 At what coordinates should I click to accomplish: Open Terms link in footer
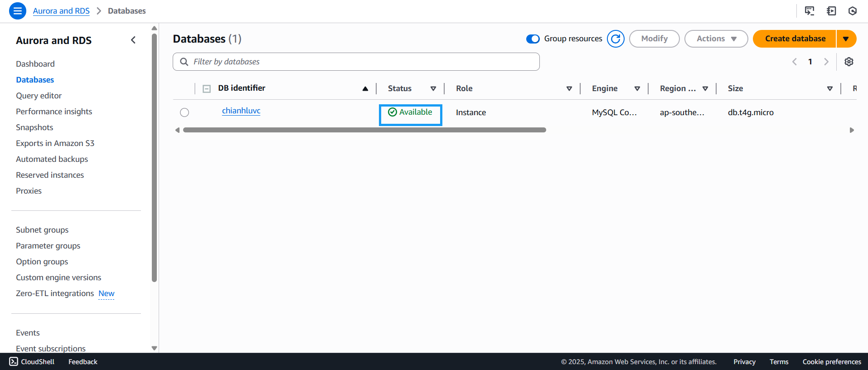pyautogui.click(x=779, y=361)
